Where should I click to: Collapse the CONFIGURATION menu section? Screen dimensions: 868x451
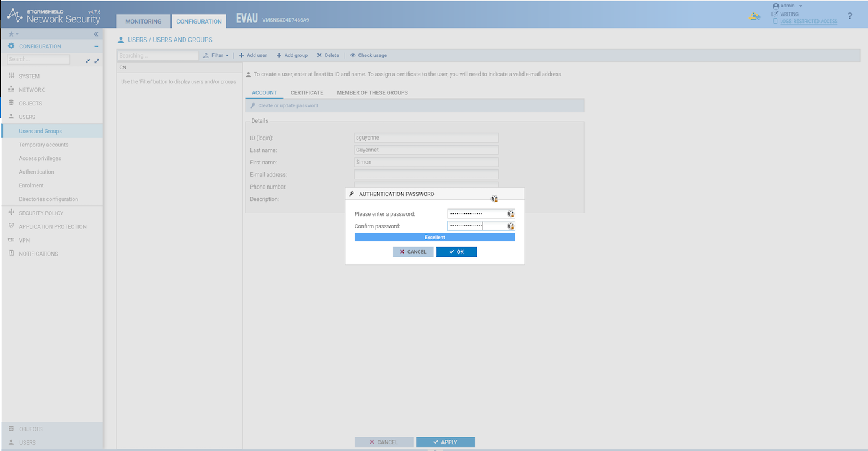[x=96, y=47]
